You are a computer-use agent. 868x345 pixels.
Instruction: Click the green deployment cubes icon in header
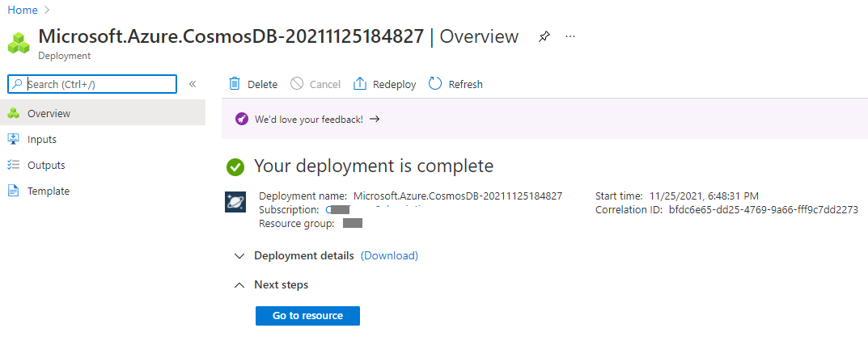click(x=19, y=43)
